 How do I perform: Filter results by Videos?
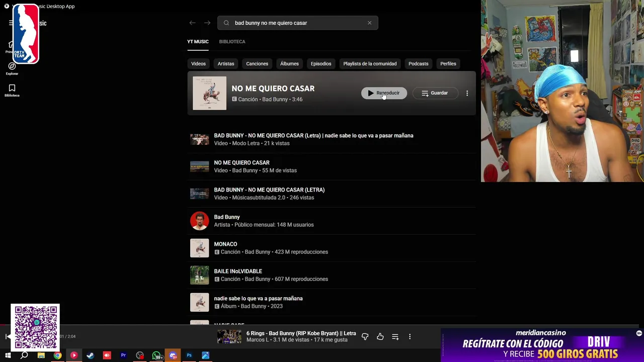coord(198,64)
